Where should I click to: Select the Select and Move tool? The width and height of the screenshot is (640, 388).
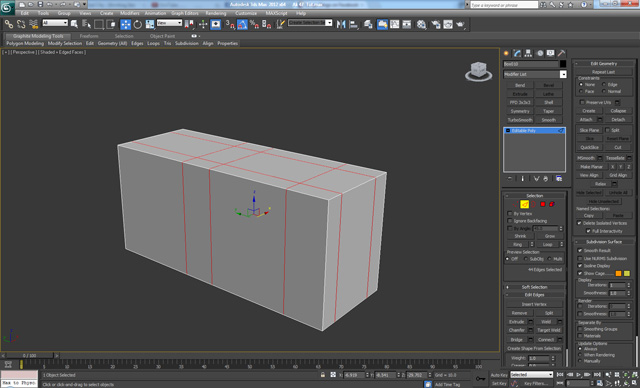pyautogui.click(x=125, y=24)
